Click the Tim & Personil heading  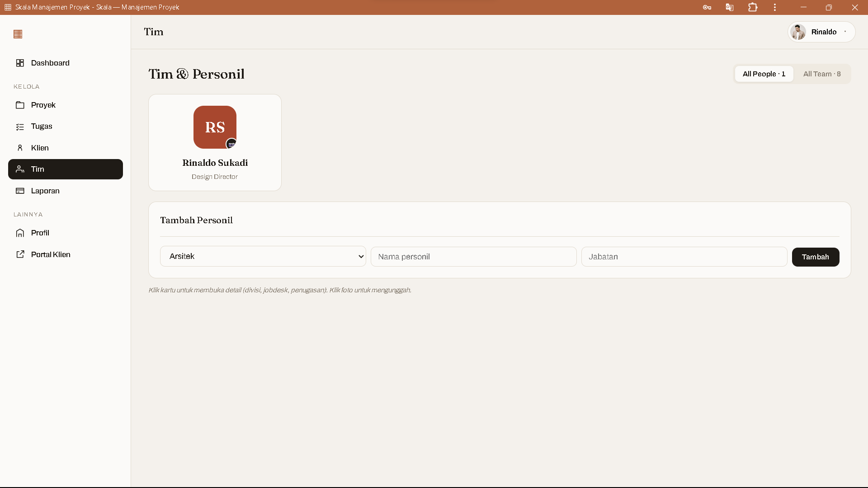pyautogui.click(x=197, y=74)
